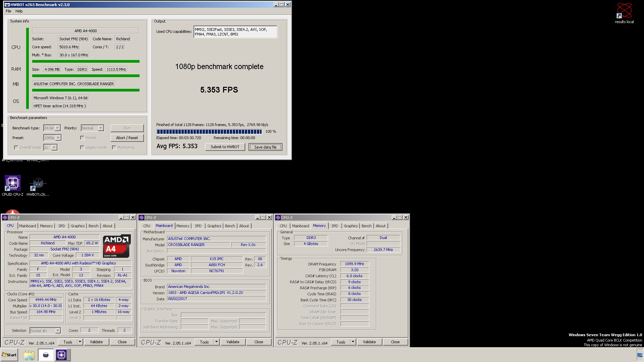Viewport: 644px width, 362px height.
Task: Switch to SPD tab in CPU window
Action: point(62,226)
